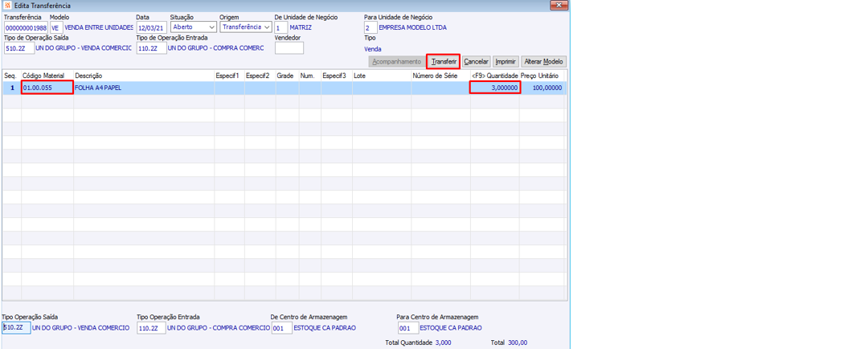Click the Num. column header
Image resolution: width=868 pixels, height=349 pixels.
(x=309, y=76)
